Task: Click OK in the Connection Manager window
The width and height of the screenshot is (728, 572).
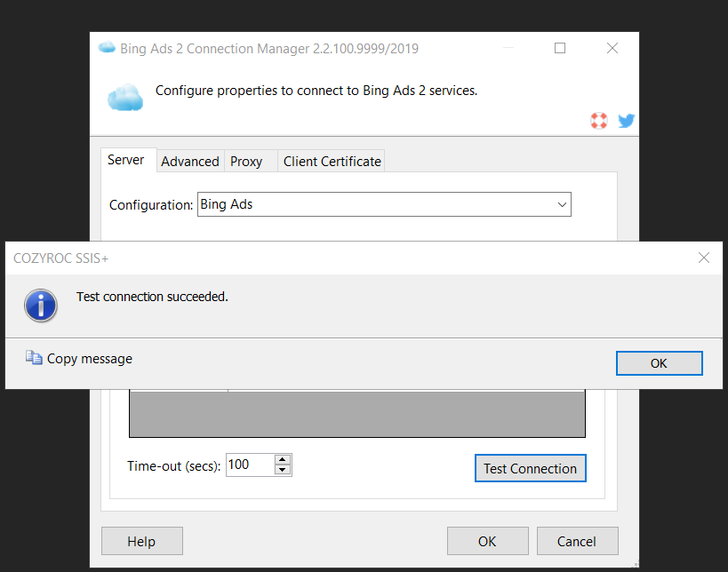Action: [x=487, y=542]
